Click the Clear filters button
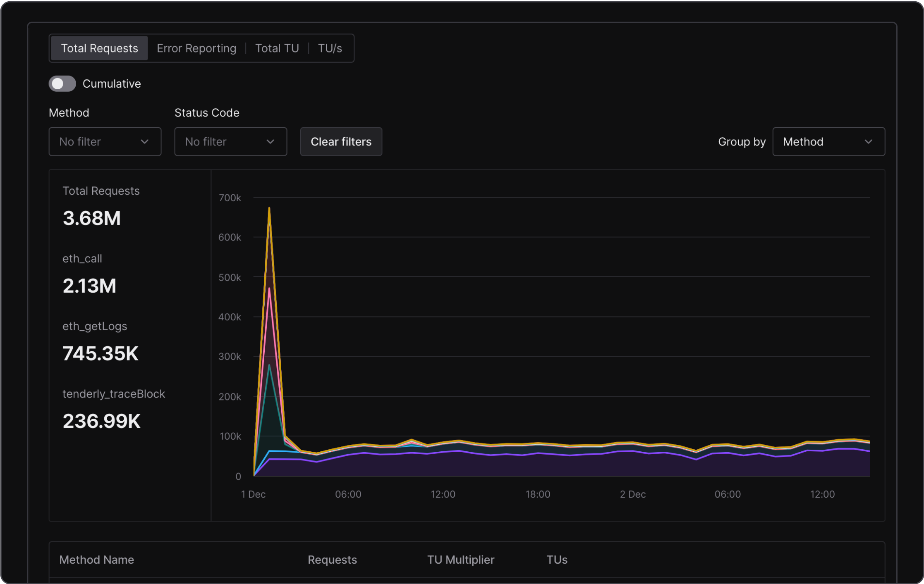The height and width of the screenshot is (584, 924). click(341, 142)
